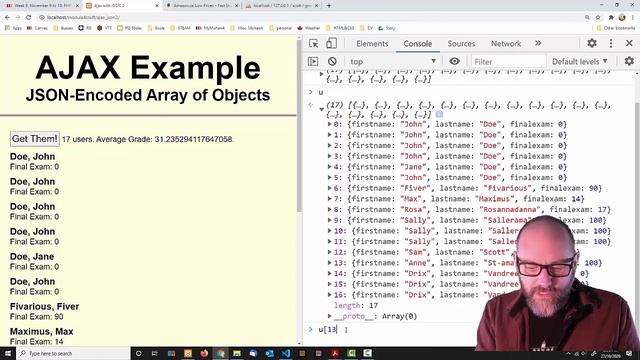Open Outlook from the taskbar
This screenshot has width=640, height=360.
click(x=269, y=353)
